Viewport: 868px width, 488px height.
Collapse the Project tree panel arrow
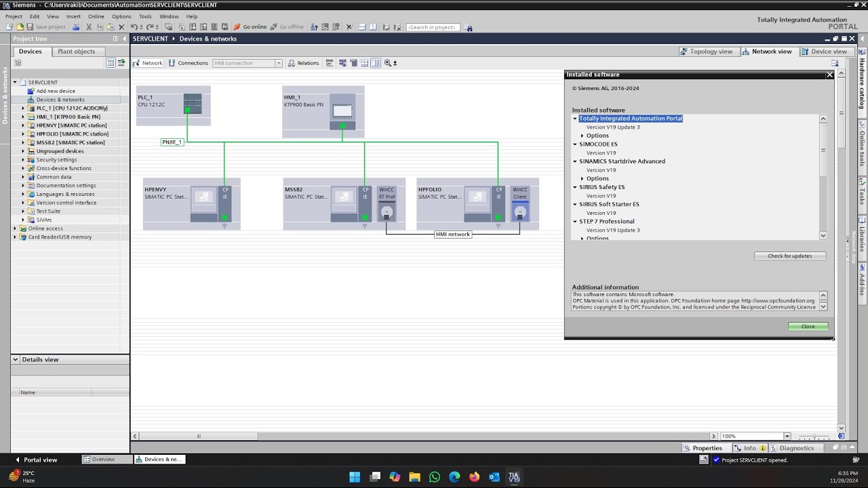[124, 39]
